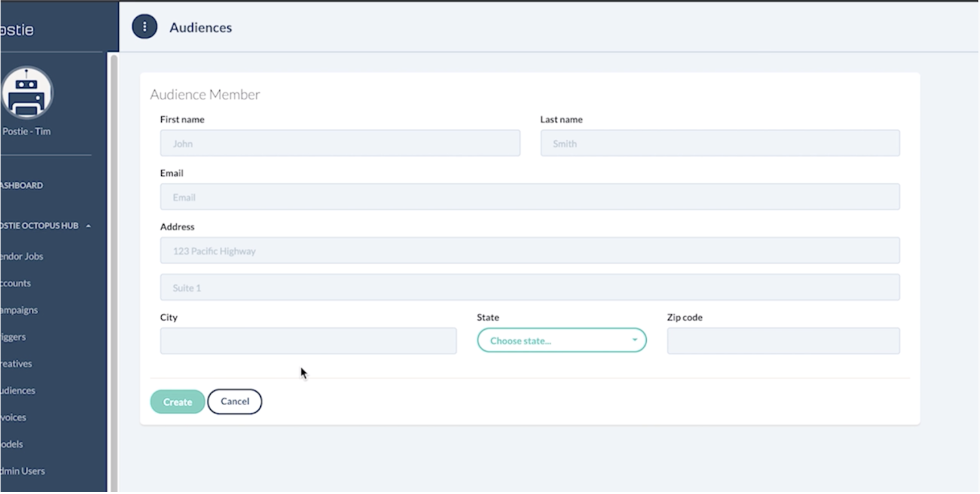Screen dimensions: 980x494
Task: Click the three-dot menu icon beside Audiences
Action: coord(144,27)
